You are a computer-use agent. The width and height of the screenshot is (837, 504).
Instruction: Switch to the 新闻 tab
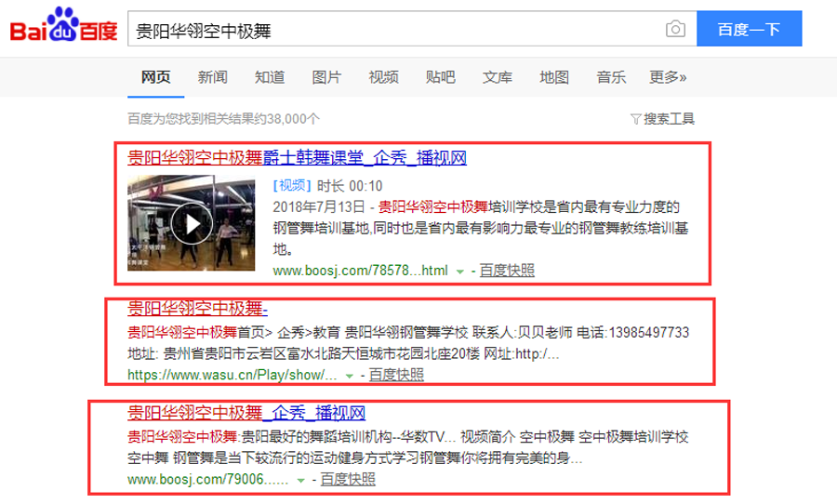coord(212,77)
